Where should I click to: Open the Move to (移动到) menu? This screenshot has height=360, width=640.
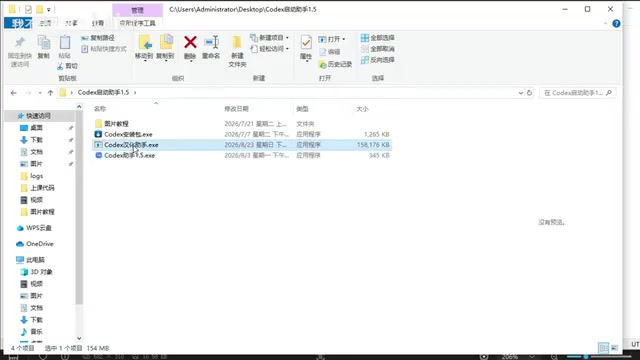point(144,48)
